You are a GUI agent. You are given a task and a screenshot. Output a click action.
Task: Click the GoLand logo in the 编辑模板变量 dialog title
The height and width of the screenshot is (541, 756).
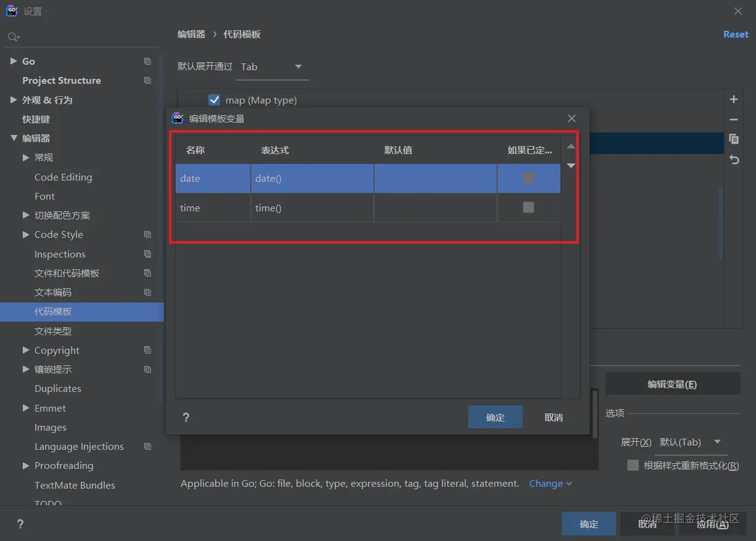tap(177, 118)
